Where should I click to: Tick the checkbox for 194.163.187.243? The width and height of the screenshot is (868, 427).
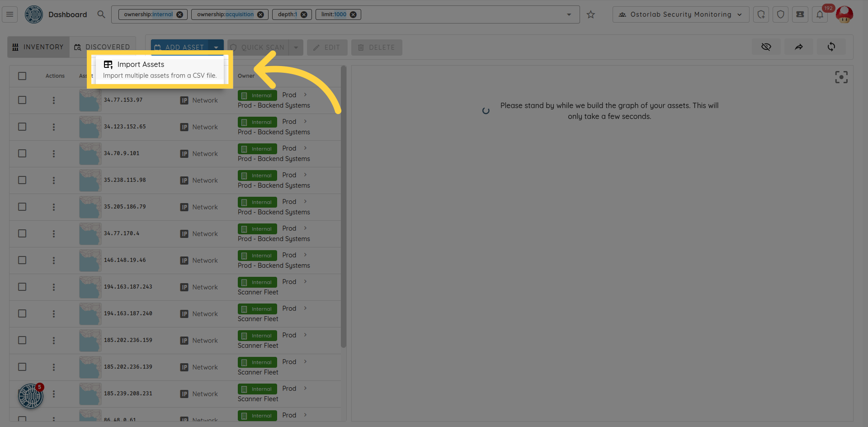point(22,287)
